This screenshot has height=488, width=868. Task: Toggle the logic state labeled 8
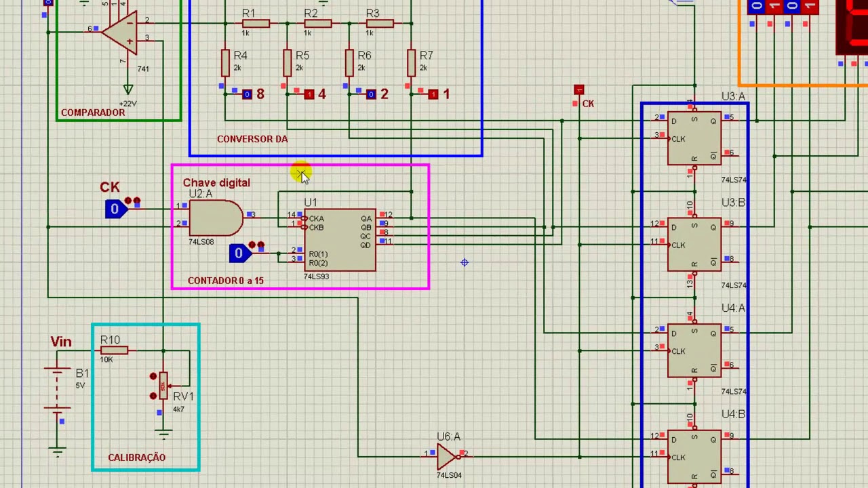[x=247, y=94]
